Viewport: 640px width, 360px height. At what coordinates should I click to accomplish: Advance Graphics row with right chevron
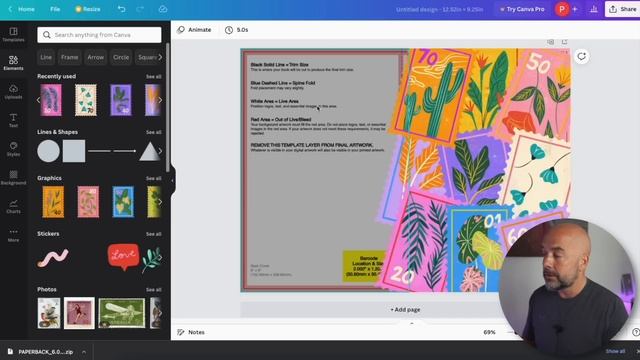[160, 202]
